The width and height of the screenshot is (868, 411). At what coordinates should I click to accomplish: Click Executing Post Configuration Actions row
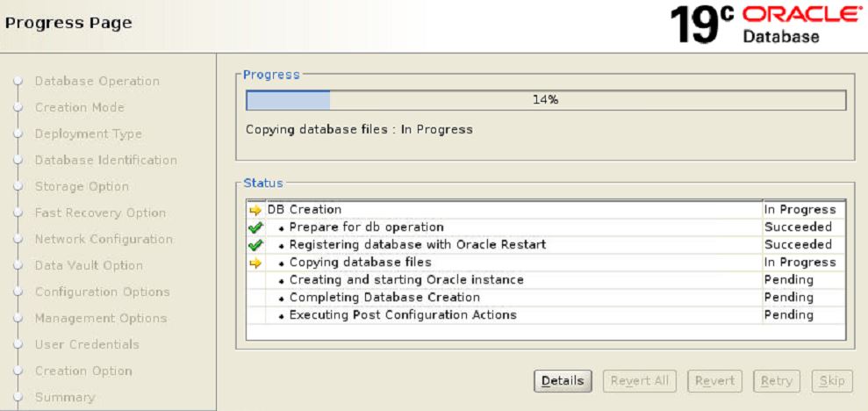[403, 315]
